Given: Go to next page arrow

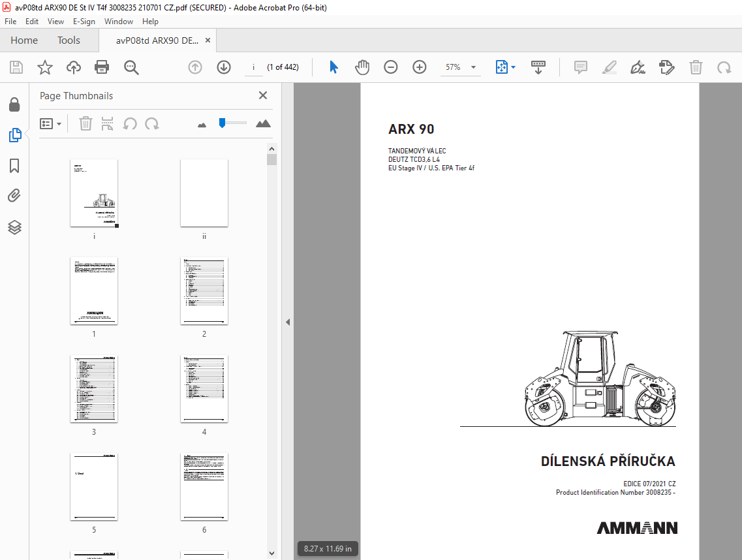Looking at the screenshot, I should 224,67.
